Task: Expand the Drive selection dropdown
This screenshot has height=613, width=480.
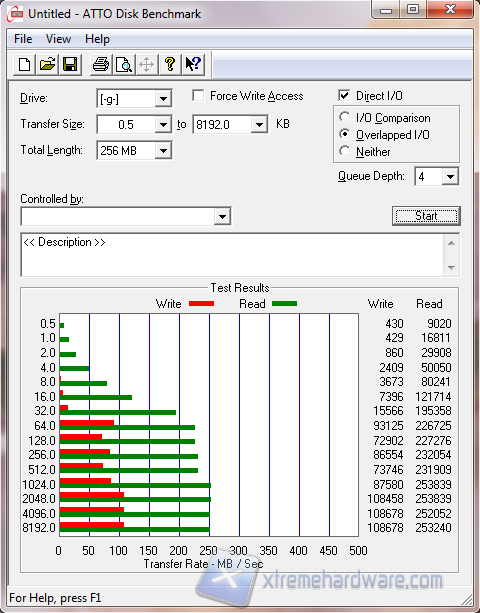Action: point(163,99)
